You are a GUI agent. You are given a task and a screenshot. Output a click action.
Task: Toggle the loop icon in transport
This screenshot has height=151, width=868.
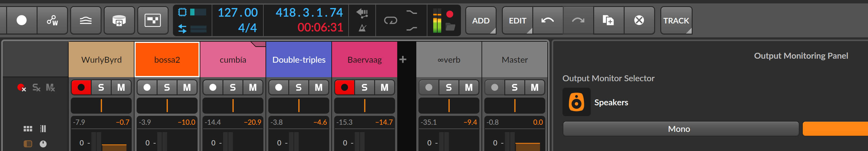[x=390, y=21]
